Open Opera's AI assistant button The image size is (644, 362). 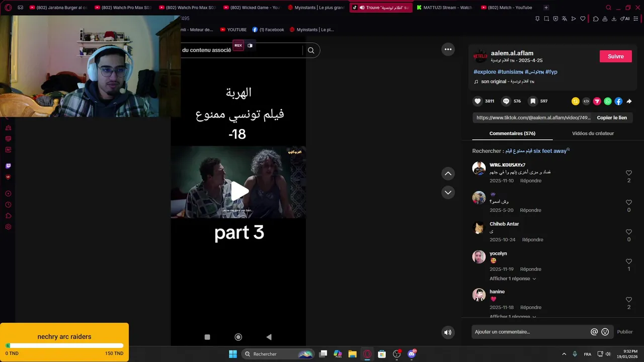click(625, 19)
